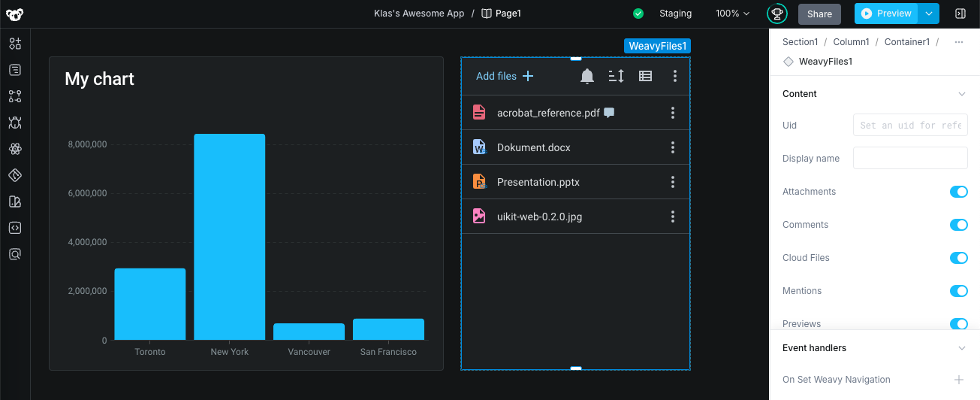The width and height of the screenshot is (980, 400).
Task: Open acrobat_reference.pdf file row
Action: tap(575, 113)
